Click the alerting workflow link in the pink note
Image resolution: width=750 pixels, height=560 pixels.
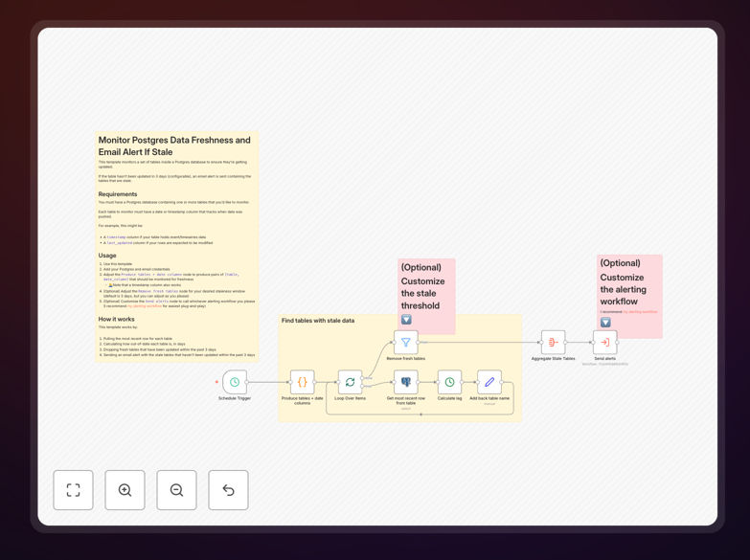(640, 312)
